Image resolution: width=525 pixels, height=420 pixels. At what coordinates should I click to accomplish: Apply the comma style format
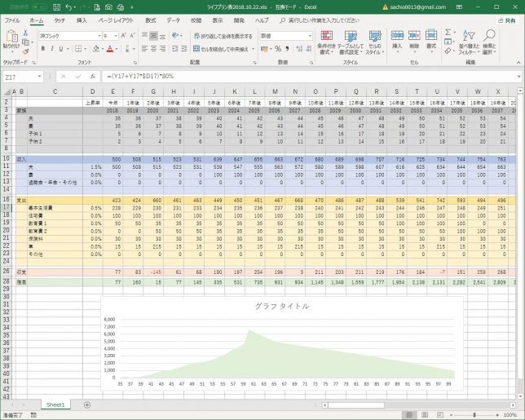pos(287,49)
